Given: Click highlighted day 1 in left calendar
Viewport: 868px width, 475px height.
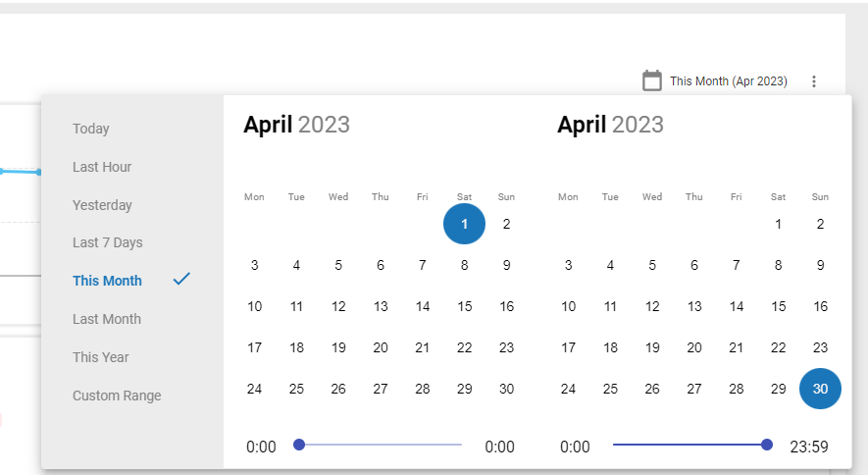Looking at the screenshot, I should click(x=465, y=224).
